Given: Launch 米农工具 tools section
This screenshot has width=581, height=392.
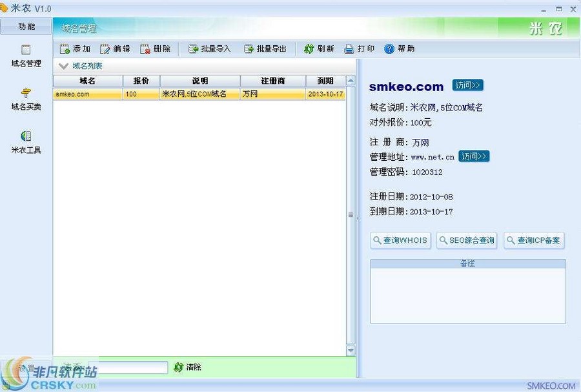Looking at the screenshot, I should [x=25, y=142].
